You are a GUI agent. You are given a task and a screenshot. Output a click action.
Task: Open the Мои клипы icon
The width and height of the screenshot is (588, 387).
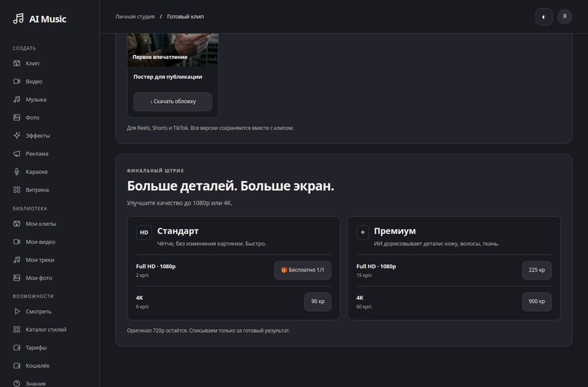pyautogui.click(x=17, y=223)
